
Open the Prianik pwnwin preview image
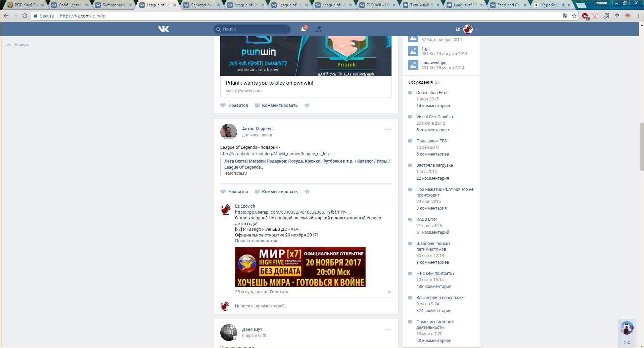pyautogui.click(x=306, y=56)
